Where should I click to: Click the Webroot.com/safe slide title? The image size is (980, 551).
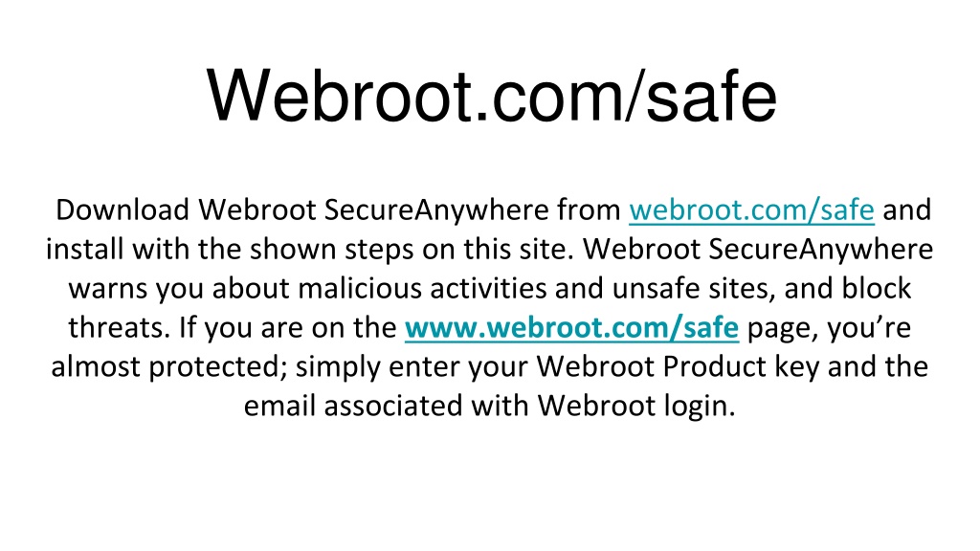(x=492, y=96)
